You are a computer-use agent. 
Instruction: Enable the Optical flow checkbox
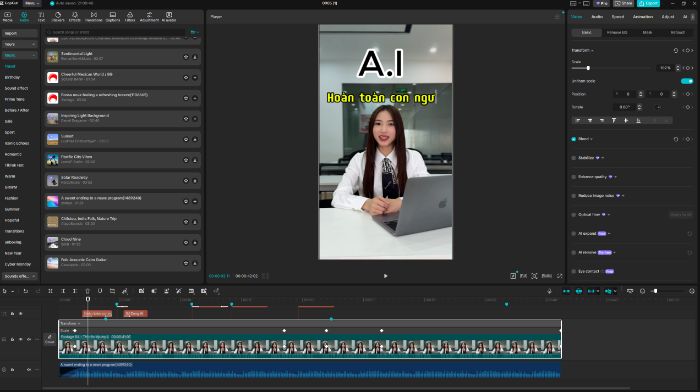tap(574, 215)
